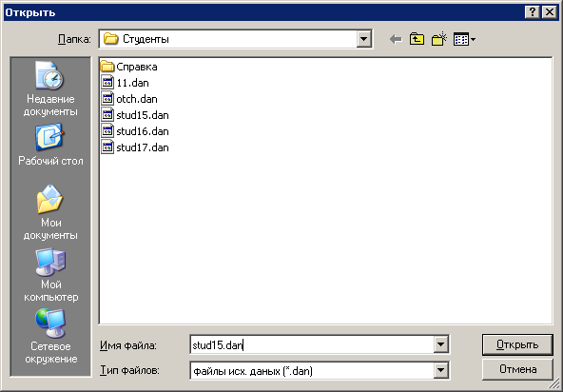The height and width of the screenshot is (392, 563).
Task: Click the Отмена button
Action: coord(517,369)
